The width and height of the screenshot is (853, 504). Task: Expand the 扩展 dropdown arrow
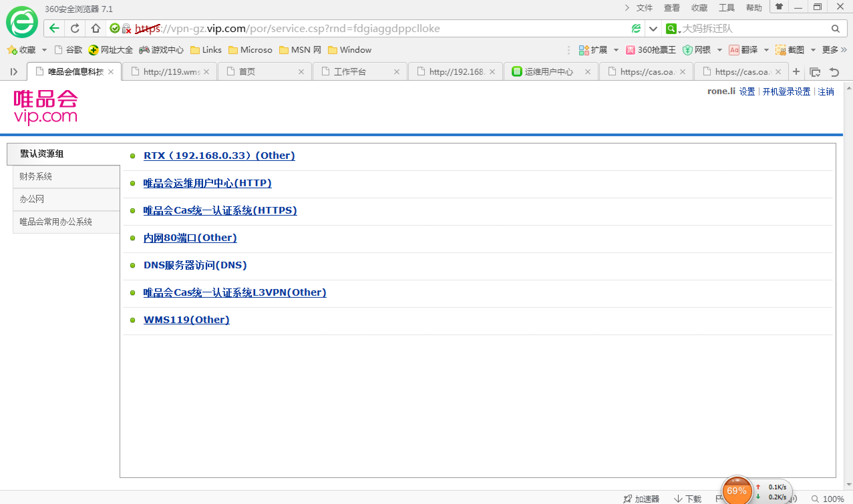pyautogui.click(x=616, y=50)
